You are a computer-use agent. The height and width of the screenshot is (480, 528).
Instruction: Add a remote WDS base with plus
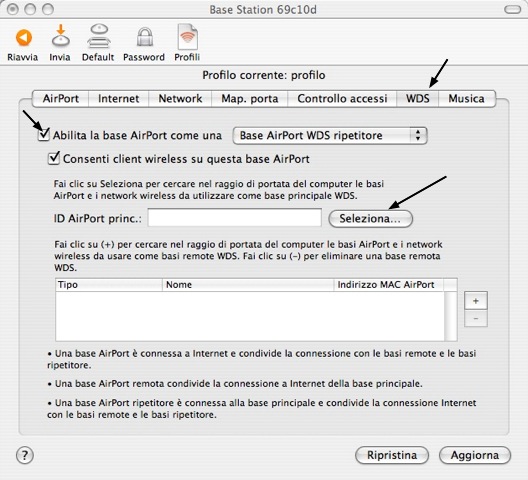coord(475,300)
